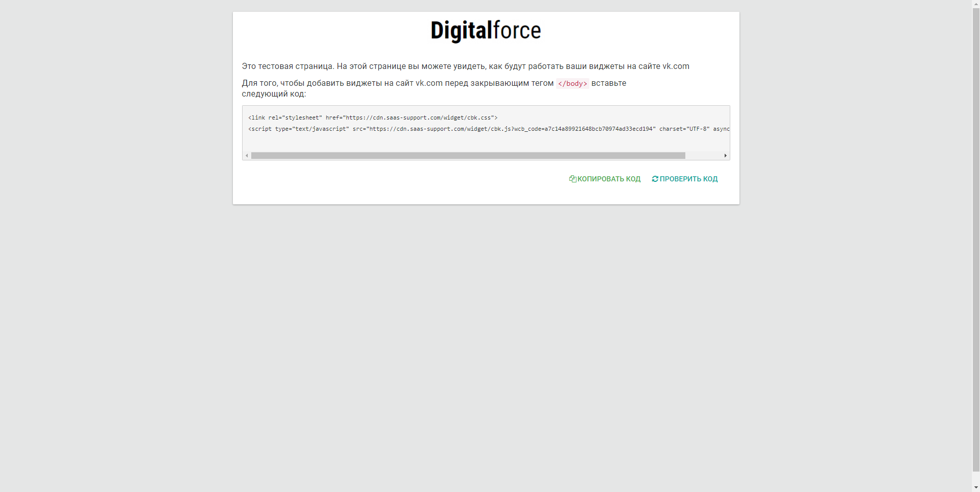Click the page vertical scrollbar up arrow
Image resolution: width=980 pixels, height=492 pixels.
click(x=976, y=4)
